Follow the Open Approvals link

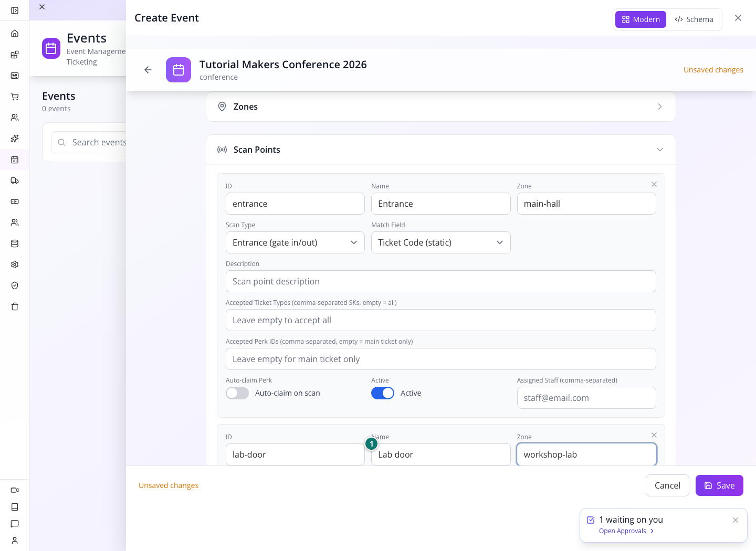coord(626,531)
